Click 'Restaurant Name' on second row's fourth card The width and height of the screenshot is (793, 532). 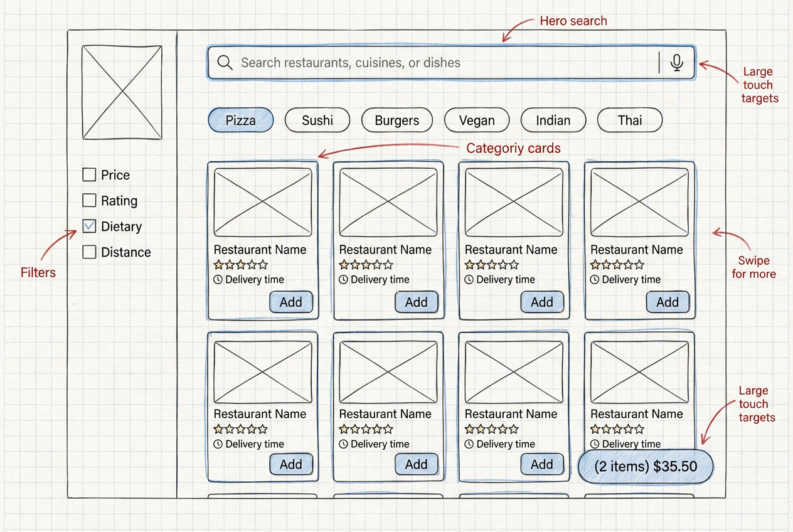tap(636, 414)
